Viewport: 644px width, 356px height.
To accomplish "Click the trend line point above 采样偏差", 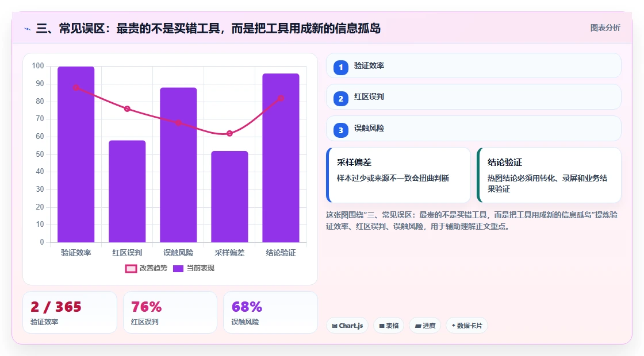I will tap(229, 133).
